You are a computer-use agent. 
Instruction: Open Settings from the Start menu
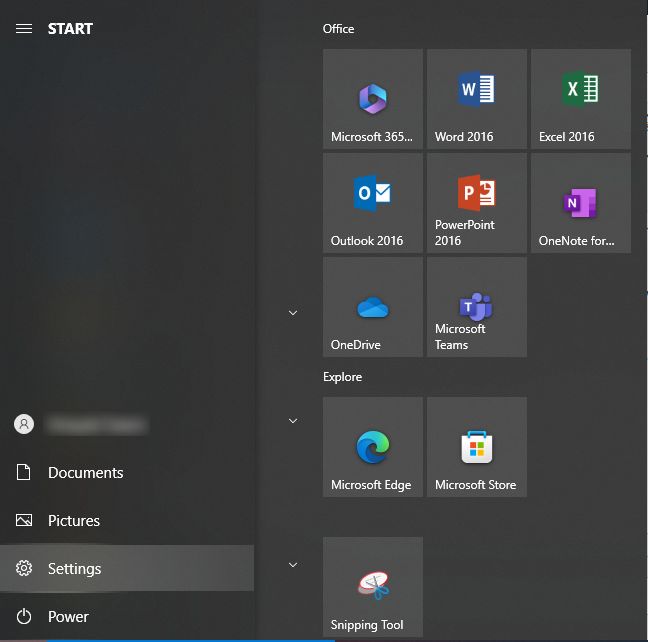click(x=74, y=569)
